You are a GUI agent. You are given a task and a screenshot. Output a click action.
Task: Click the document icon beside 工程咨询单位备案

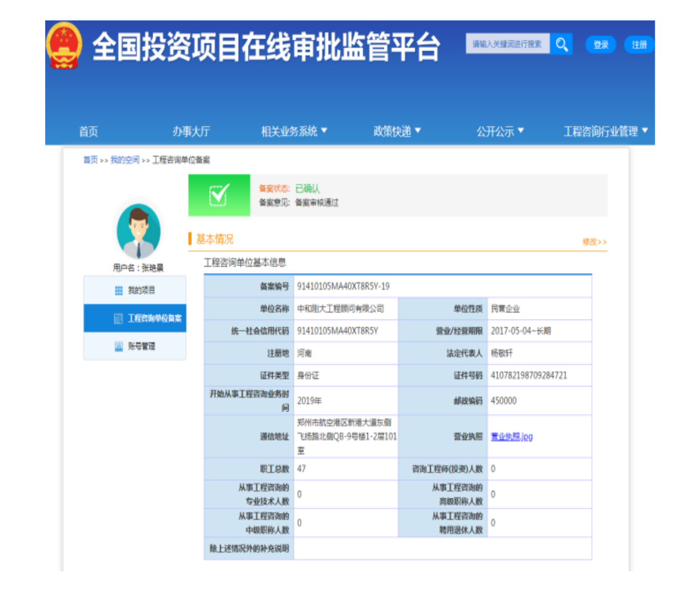tap(118, 318)
